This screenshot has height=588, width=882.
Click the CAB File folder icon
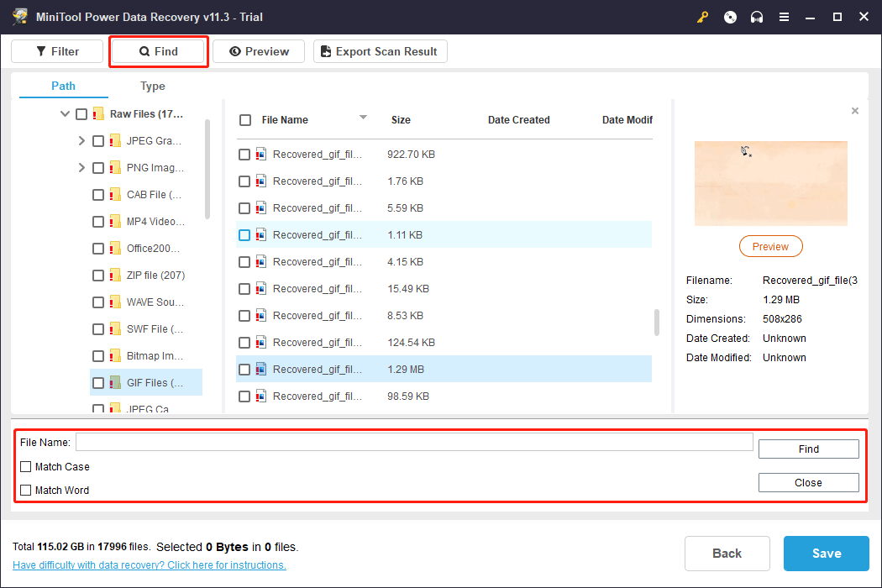coord(115,195)
